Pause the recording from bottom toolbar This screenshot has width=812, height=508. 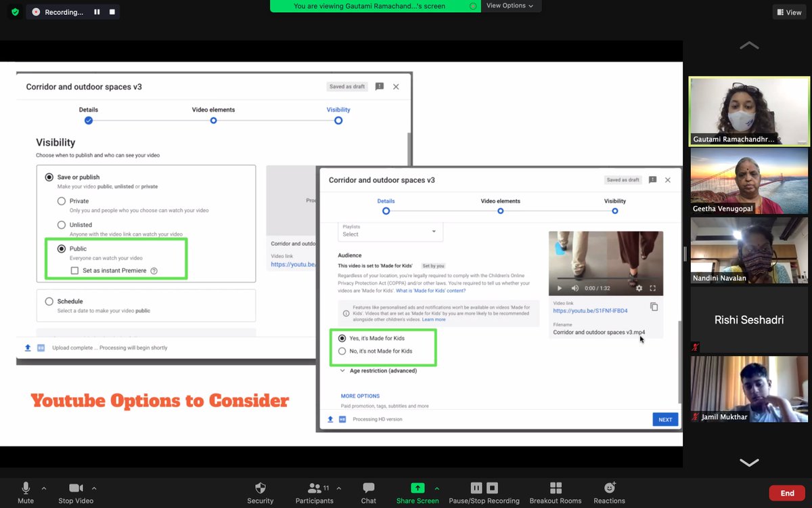pos(476,488)
